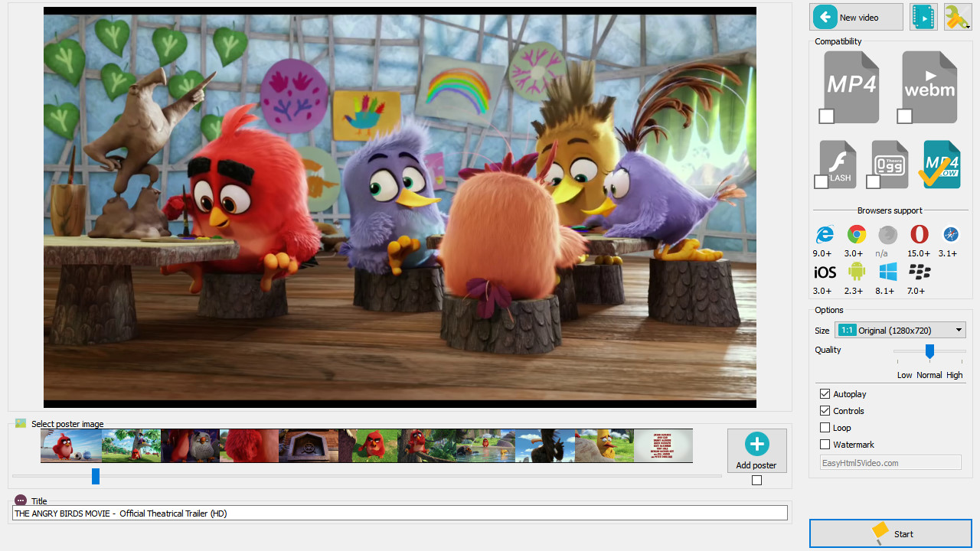
Task: Enable the Watermark checkbox
Action: pyautogui.click(x=825, y=445)
